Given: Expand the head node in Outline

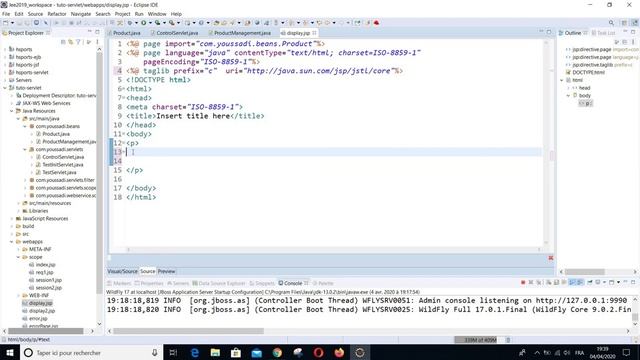Looking at the screenshot, I should [568, 88].
